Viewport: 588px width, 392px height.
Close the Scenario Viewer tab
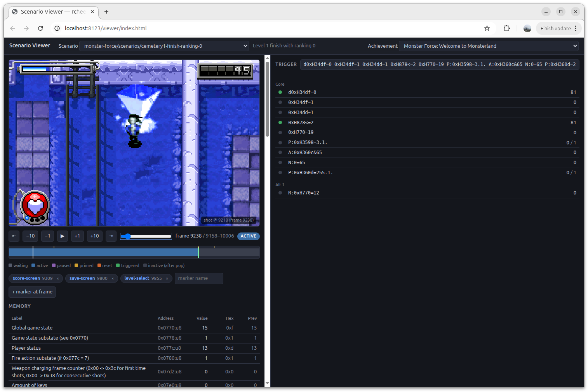point(92,12)
